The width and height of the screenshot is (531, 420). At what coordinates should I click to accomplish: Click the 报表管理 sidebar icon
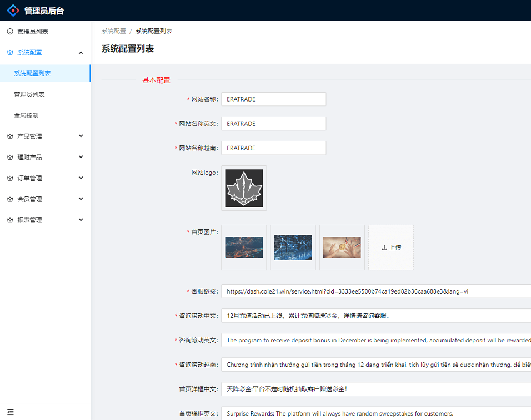click(x=10, y=220)
